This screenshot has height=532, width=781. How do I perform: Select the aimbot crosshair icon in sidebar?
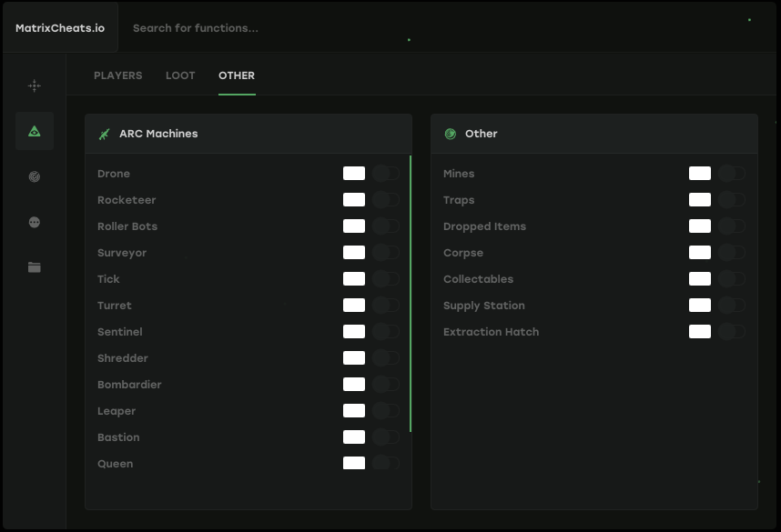click(x=34, y=85)
